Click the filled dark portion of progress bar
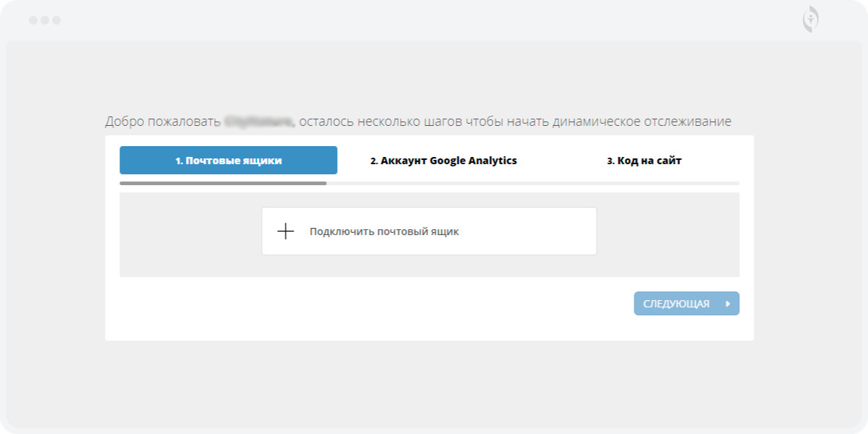The height and width of the screenshot is (434, 868). click(x=223, y=184)
